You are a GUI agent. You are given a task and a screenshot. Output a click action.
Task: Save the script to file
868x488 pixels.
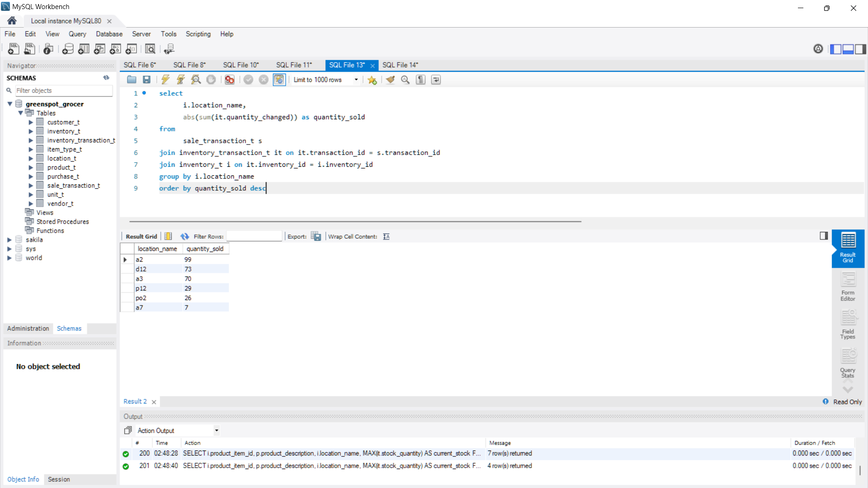146,80
